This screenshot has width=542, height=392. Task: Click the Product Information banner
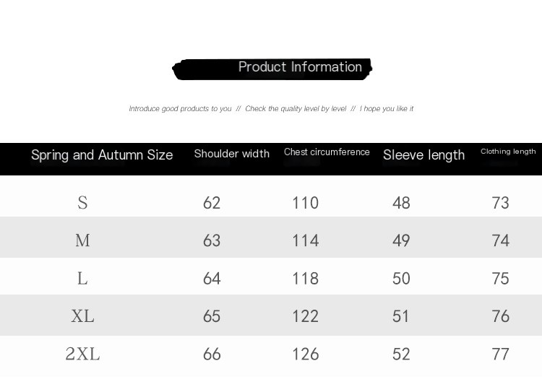pos(272,69)
